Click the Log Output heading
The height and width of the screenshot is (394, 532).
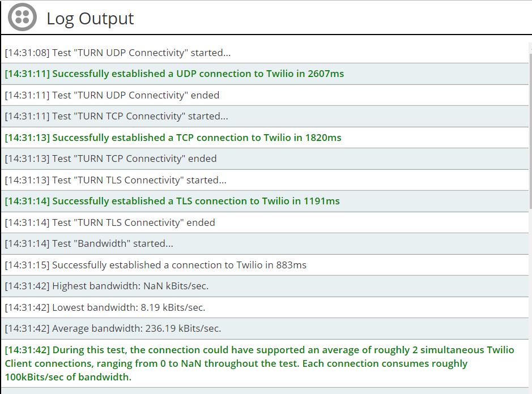click(x=90, y=18)
